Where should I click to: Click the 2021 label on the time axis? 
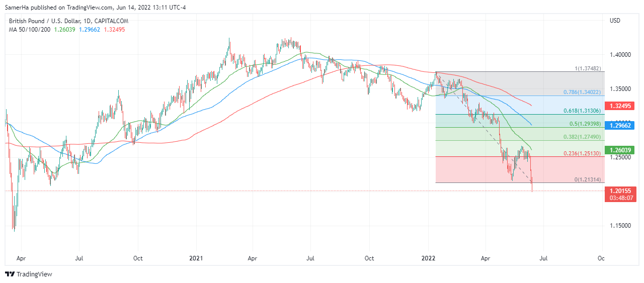click(x=195, y=258)
